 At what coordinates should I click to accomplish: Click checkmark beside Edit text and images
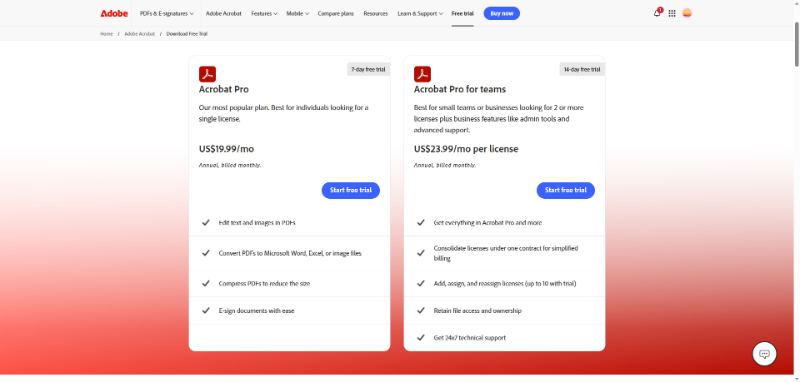point(206,222)
